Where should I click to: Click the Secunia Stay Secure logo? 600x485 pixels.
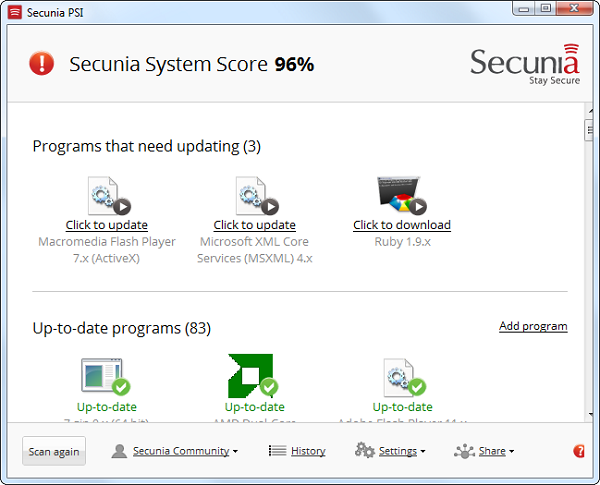[525, 64]
